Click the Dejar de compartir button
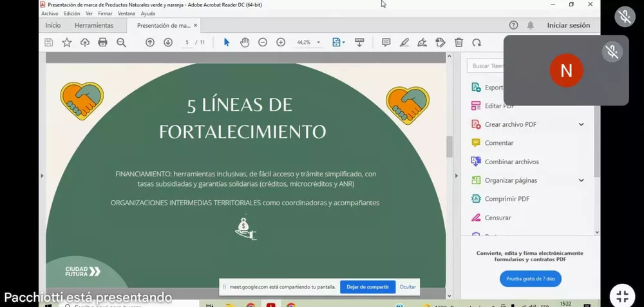The image size is (644, 307). (x=368, y=287)
